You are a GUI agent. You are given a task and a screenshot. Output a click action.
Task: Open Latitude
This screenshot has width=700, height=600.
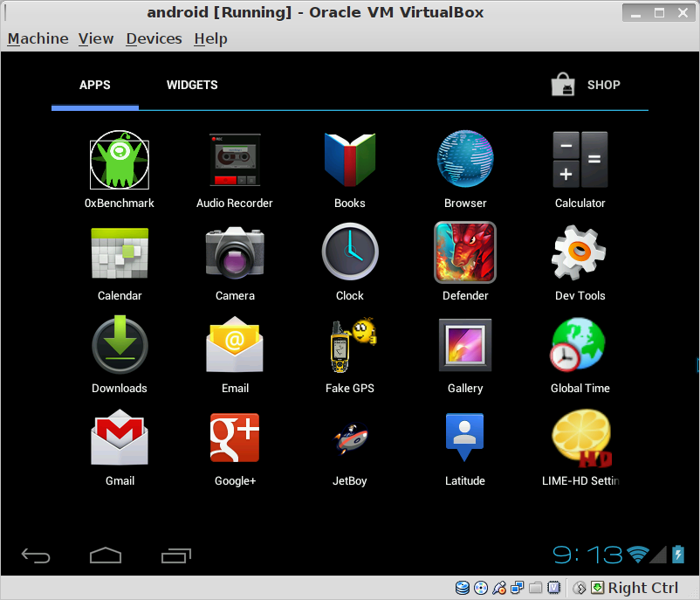pos(465,438)
